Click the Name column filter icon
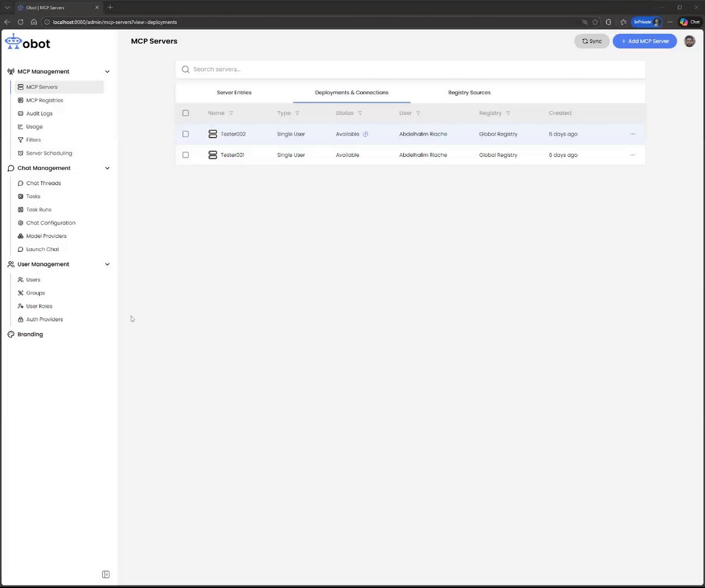The height and width of the screenshot is (588, 705). tap(231, 113)
